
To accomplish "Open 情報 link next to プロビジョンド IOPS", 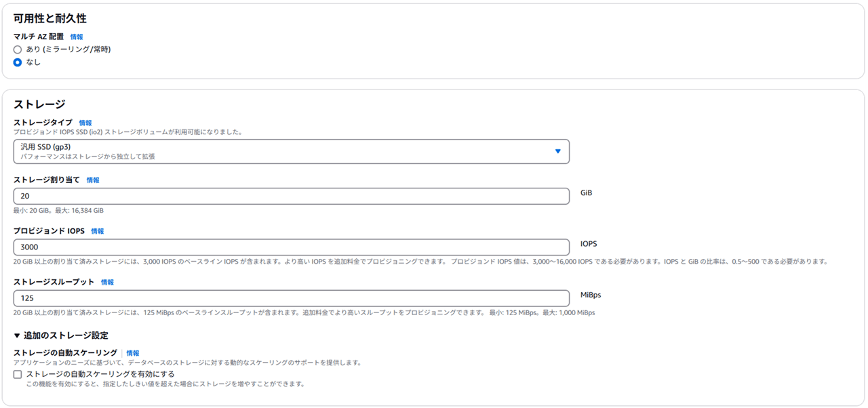I will click(98, 231).
